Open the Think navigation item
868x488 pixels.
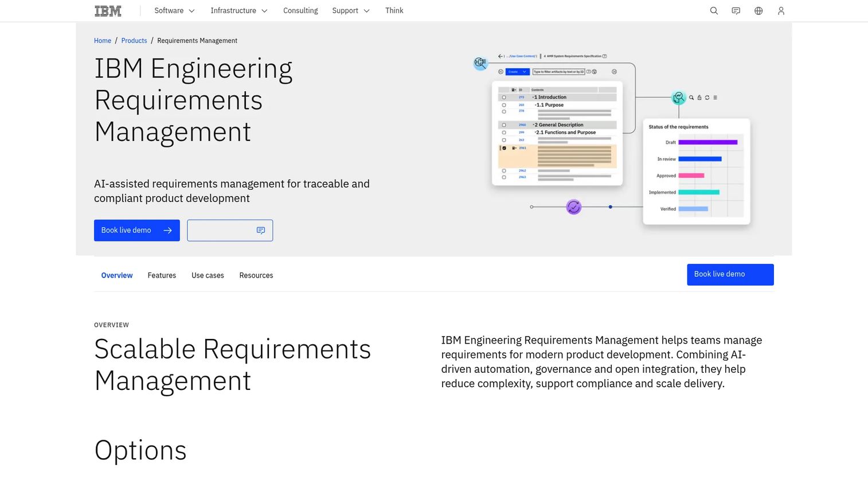pos(394,11)
